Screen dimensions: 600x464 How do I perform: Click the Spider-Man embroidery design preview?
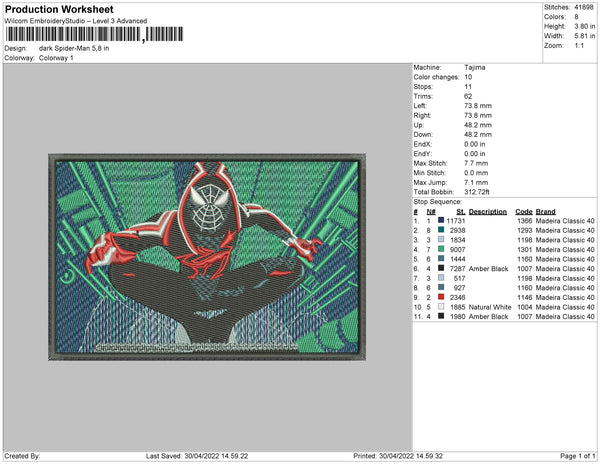pyautogui.click(x=207, y=257)
